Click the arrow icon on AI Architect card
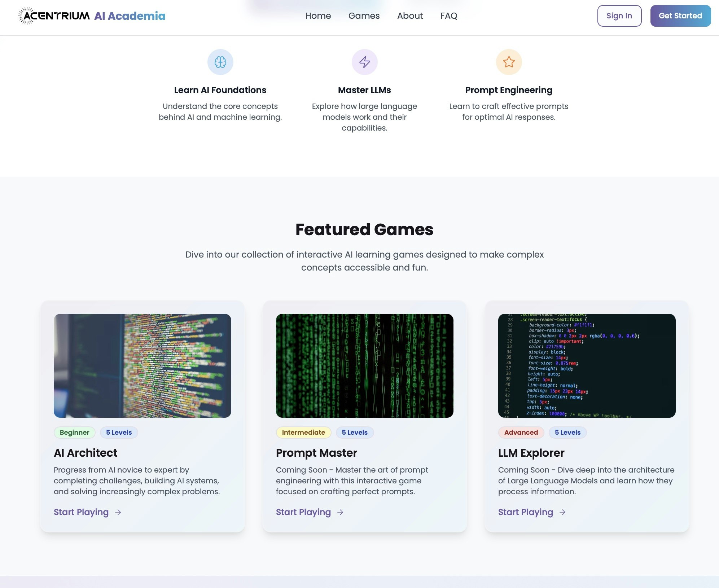 click(118, 512)
